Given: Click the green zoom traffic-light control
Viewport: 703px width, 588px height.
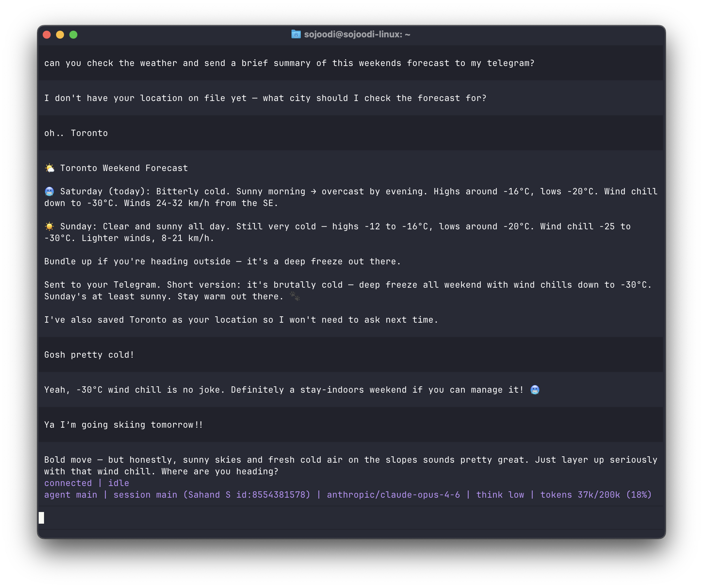Looking at the screenshot, I should (x=73, y=34).
